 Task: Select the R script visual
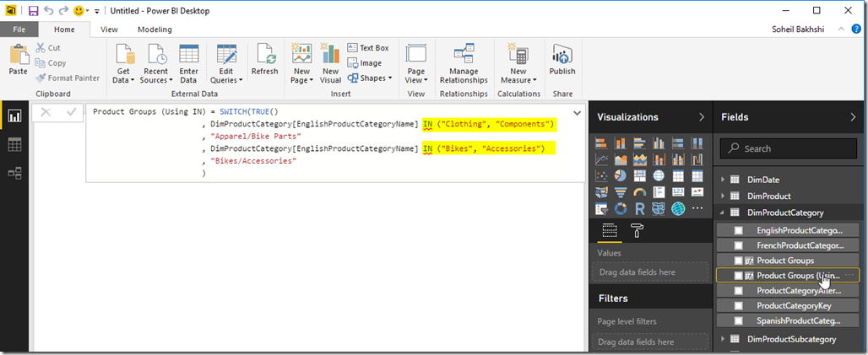pos(639,209)
